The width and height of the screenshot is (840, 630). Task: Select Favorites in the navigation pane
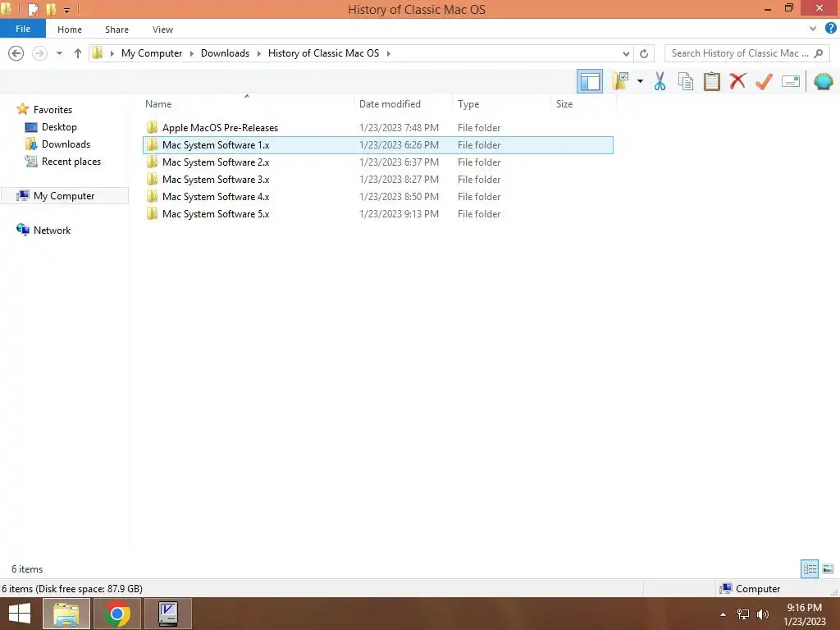click(x=52, y=109)
